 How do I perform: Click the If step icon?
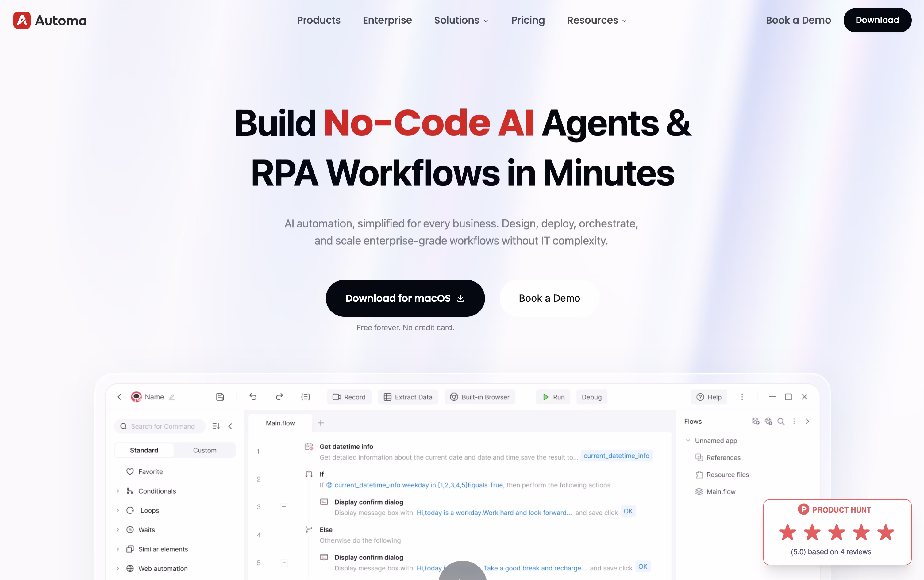309,474
